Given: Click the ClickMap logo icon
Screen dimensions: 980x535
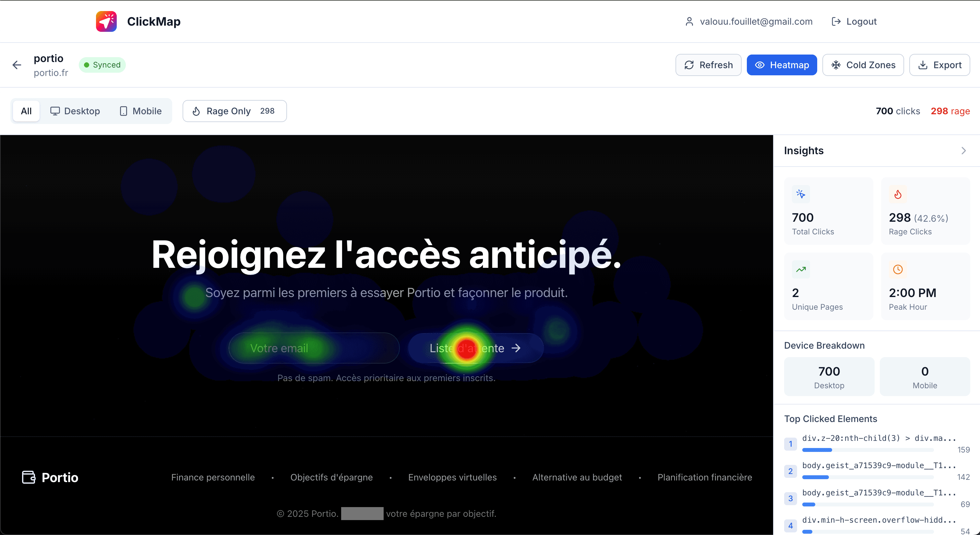Looking at the screenshot, I should [x=106, y=21].
